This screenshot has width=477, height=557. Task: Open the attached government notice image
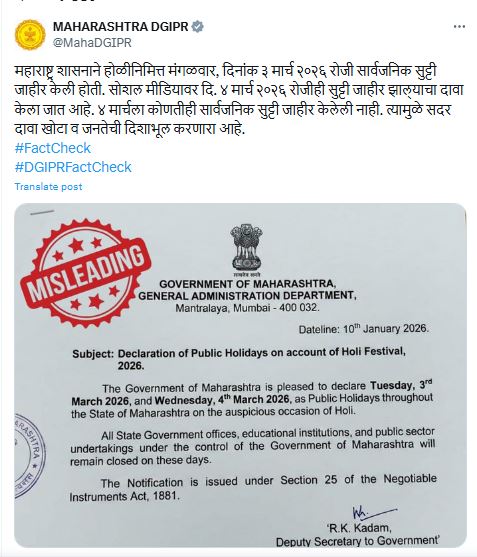pyautogui.click(x=240, y=375)
